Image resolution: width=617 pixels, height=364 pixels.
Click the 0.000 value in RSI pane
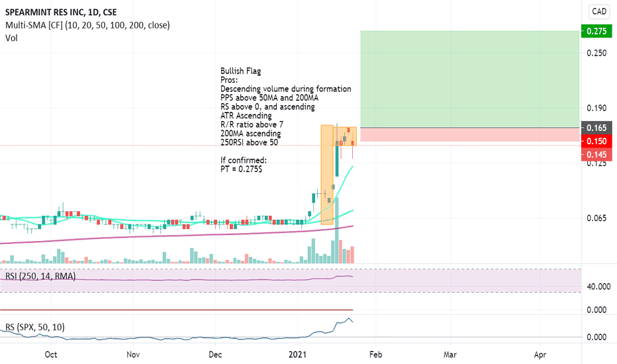click(596, 310)
